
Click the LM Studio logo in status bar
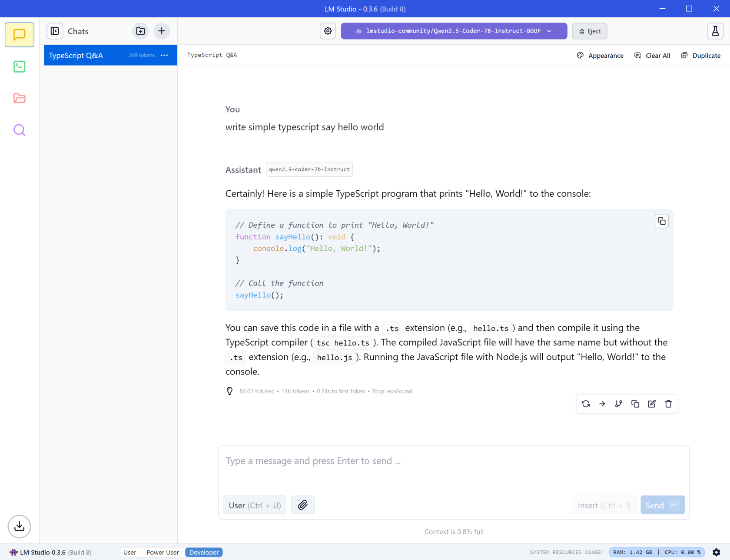click(x=13, y=552)
